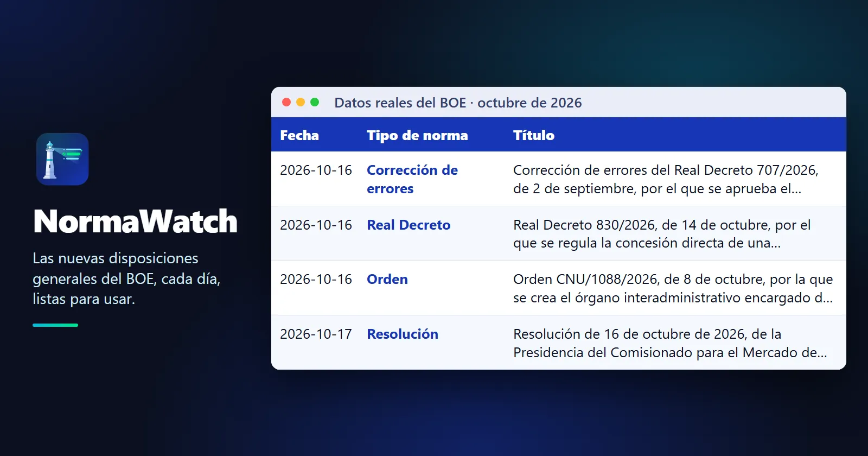Select the date "2026-10-17" in Resolución row
This screenshot has height=456, width=868.
click(316, 334)
